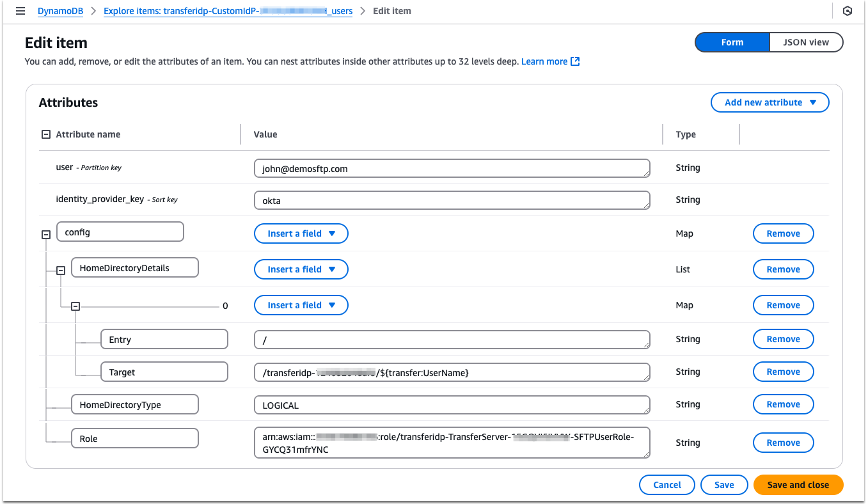This screenshot has width=868, height=504.
Task: Collapse the map entry at index 0
Action: click(x=75, y=305)
